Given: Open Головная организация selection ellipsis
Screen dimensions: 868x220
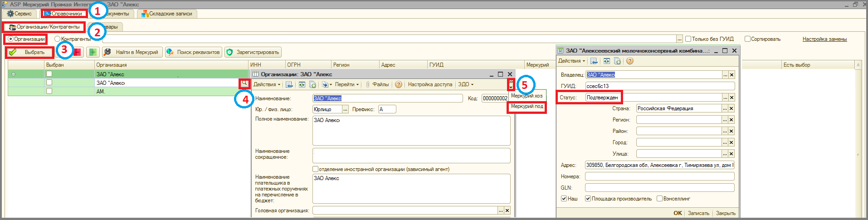Looking at the screenshot, I should (501, 210).
